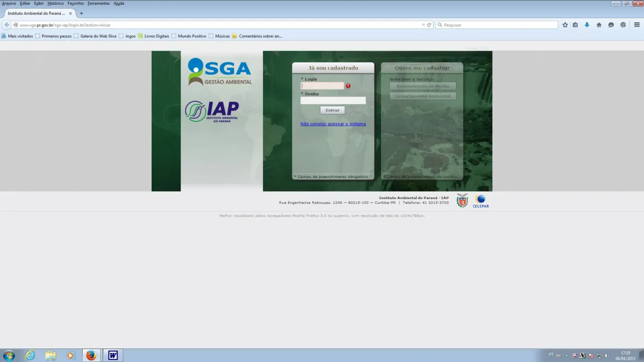Open Comentários sobre bookmark folder

coord(257,36)
